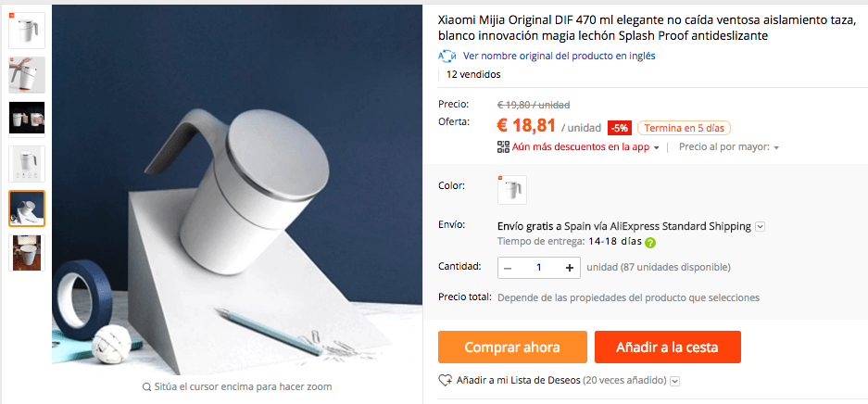Viewport: 868px width, 404px height.
Task: Increase quantity with the plus button
Action: tap(570, 268)
